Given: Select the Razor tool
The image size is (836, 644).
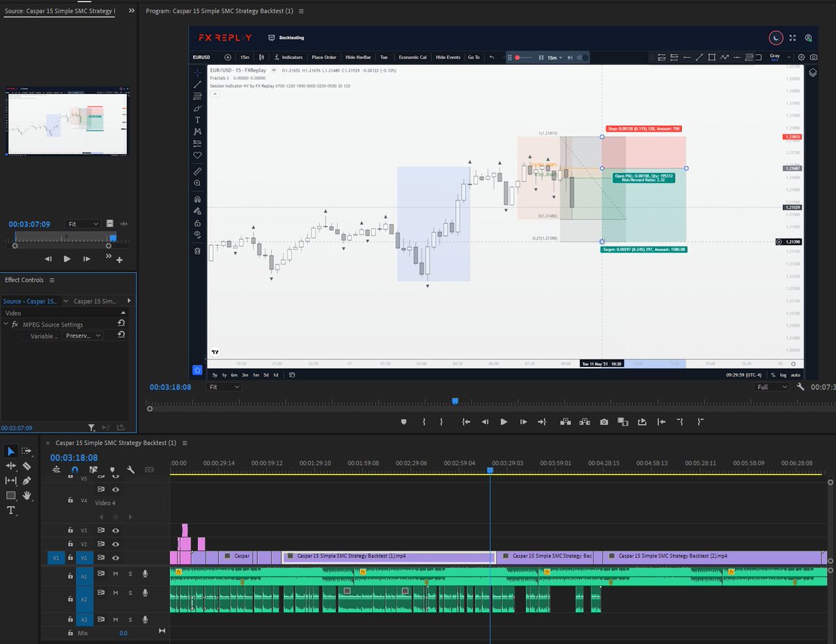Looking at the screenshot, I should point(26,466).
